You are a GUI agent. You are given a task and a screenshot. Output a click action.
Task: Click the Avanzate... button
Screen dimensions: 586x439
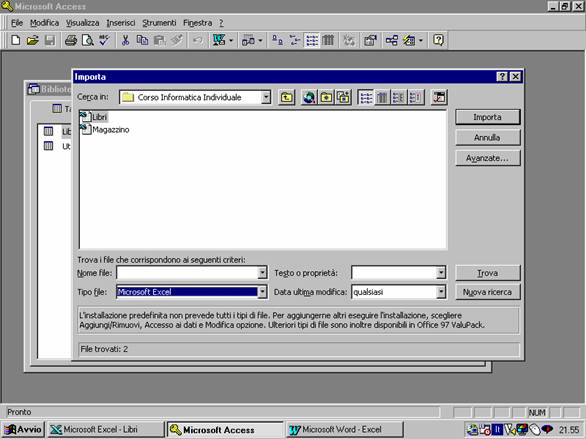[487, 158]
